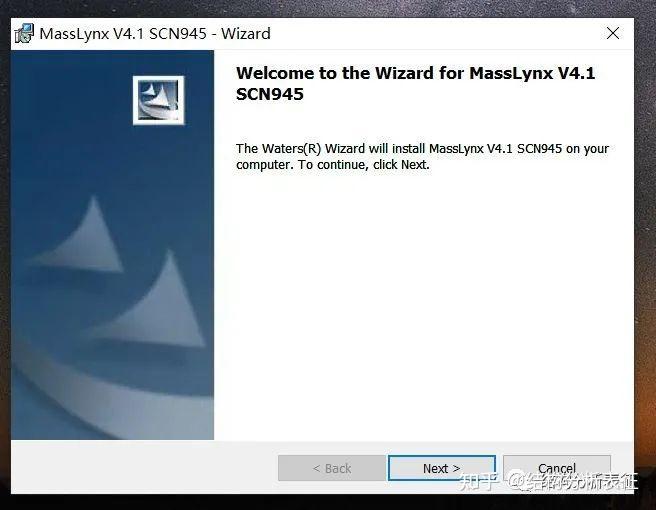
Task: Click the Zhihu watermark text
Action: (x=548, y=481)
